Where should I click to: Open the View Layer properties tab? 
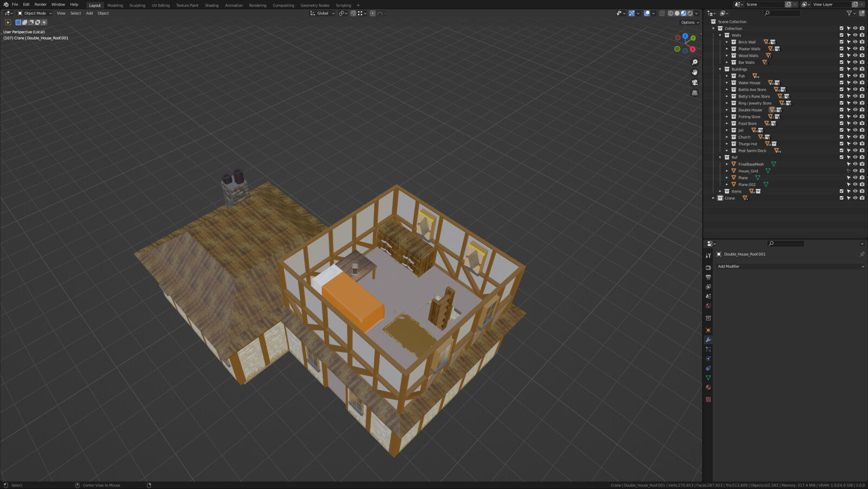click(708, 287)
